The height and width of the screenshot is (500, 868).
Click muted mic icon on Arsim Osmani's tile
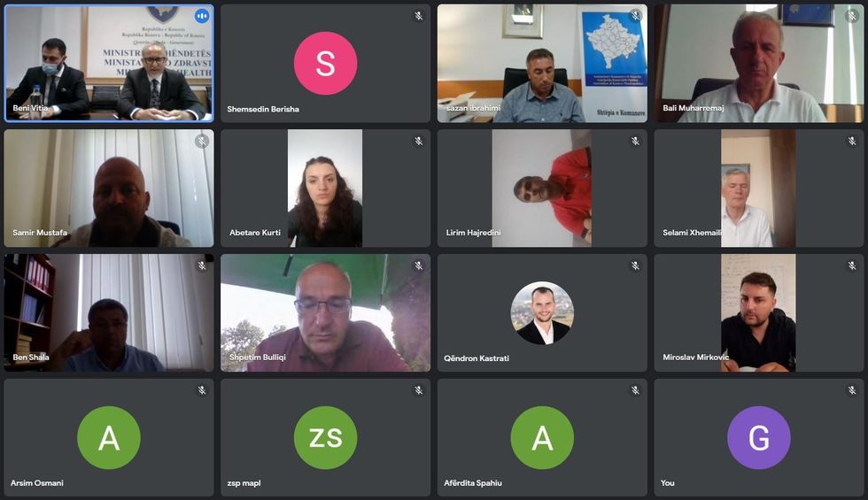[202, 390]
